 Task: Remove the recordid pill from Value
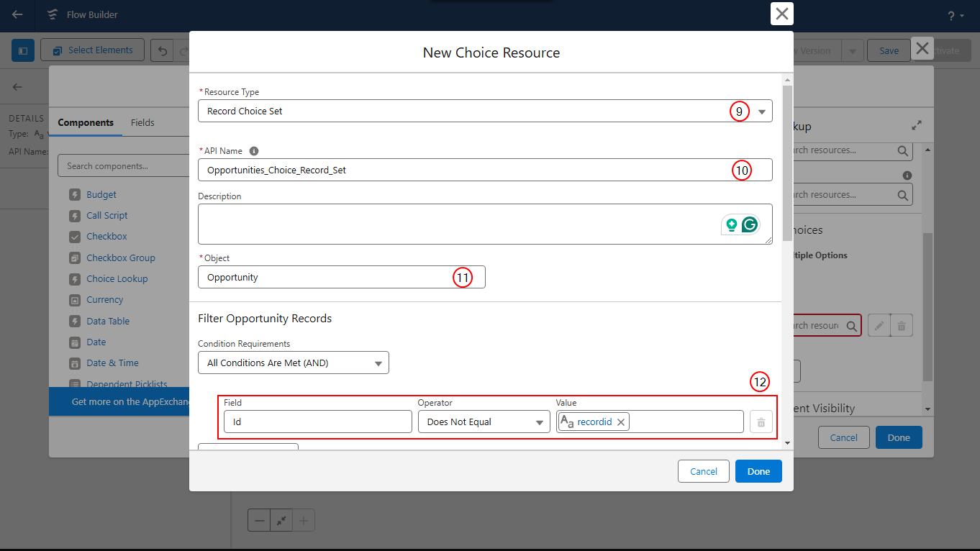click(621, 422)
